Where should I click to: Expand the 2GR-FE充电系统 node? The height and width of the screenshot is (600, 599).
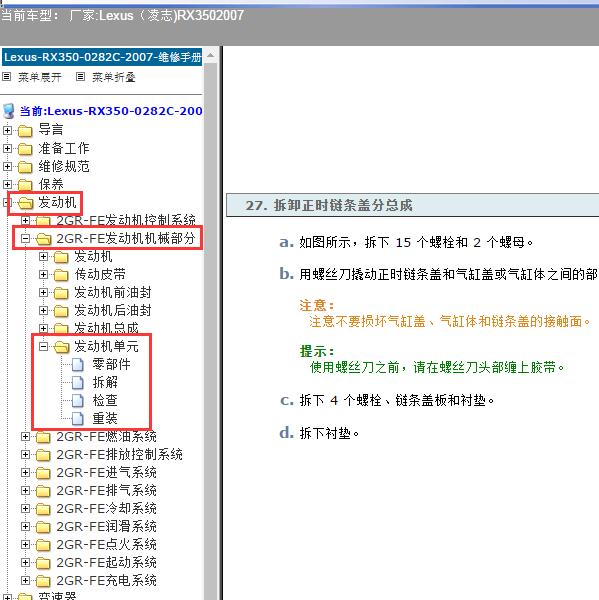coord(25,580)
